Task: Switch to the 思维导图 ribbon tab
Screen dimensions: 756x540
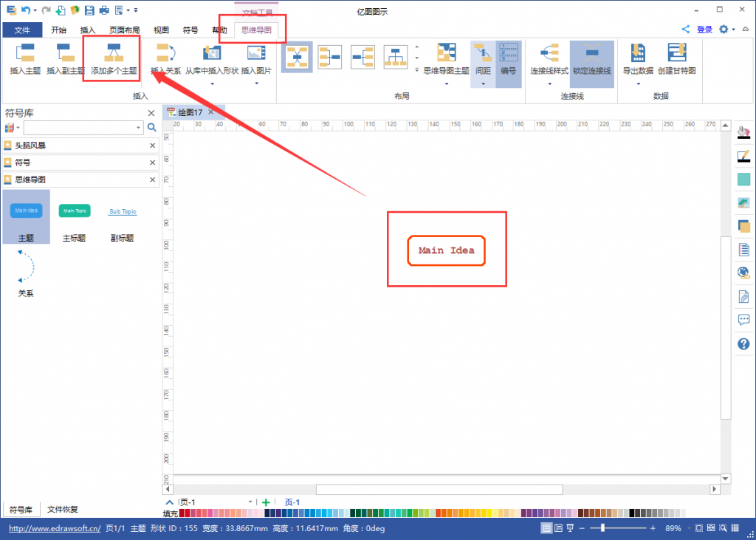Action: click(256, 30)
